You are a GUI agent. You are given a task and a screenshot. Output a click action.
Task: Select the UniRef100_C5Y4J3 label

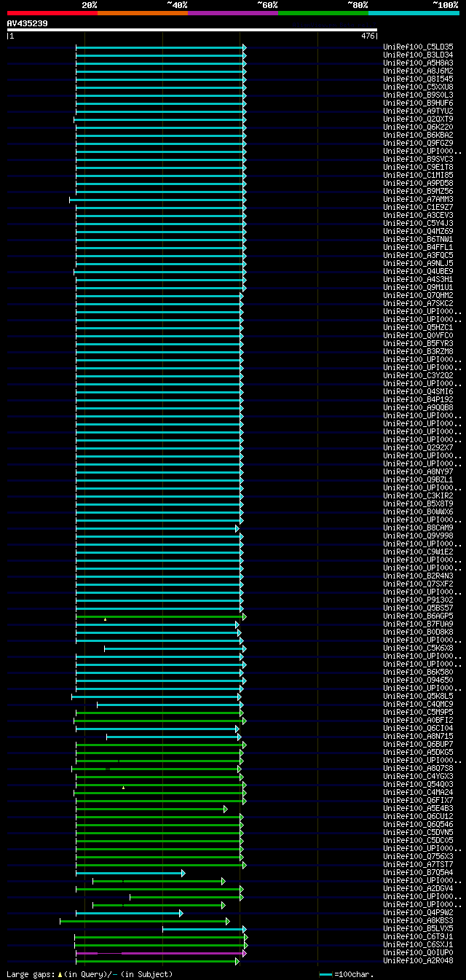coord(418,224)
